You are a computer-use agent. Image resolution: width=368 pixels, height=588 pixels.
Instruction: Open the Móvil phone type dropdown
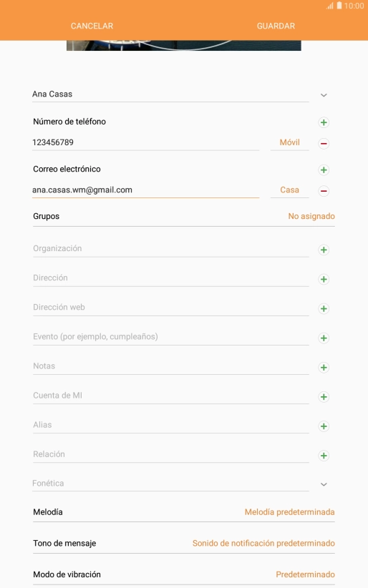pos(289,142)
